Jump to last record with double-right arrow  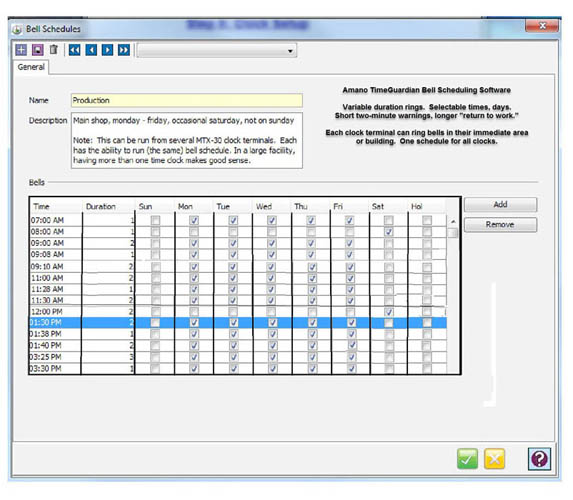tap(124, 50)
